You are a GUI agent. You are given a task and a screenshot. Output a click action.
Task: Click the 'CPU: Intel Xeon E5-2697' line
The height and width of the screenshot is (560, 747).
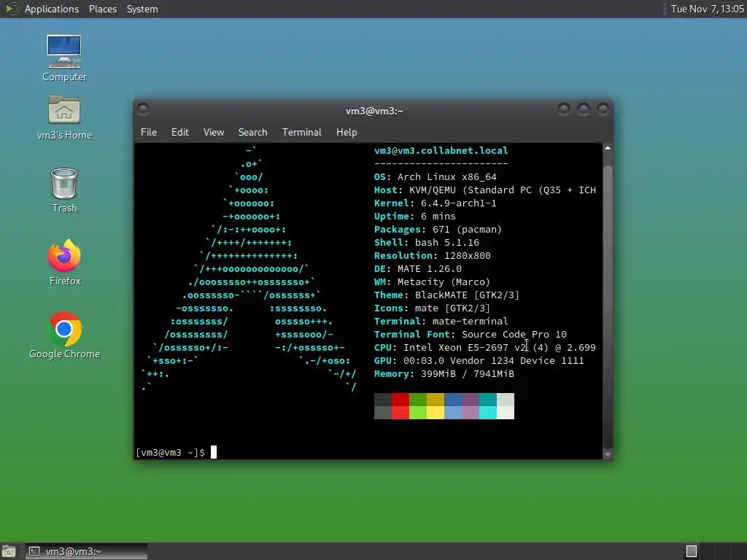coord(485,347)
